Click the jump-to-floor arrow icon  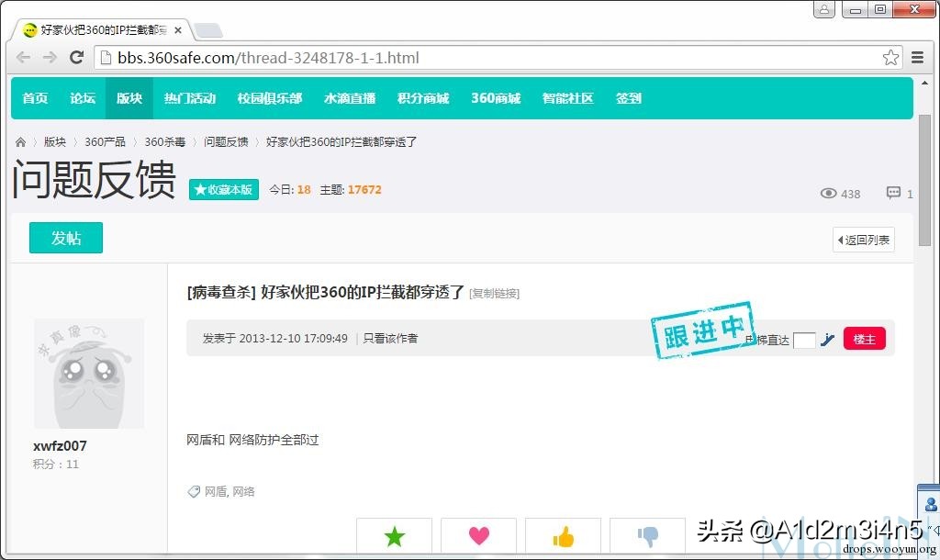(x=827, y=340)
